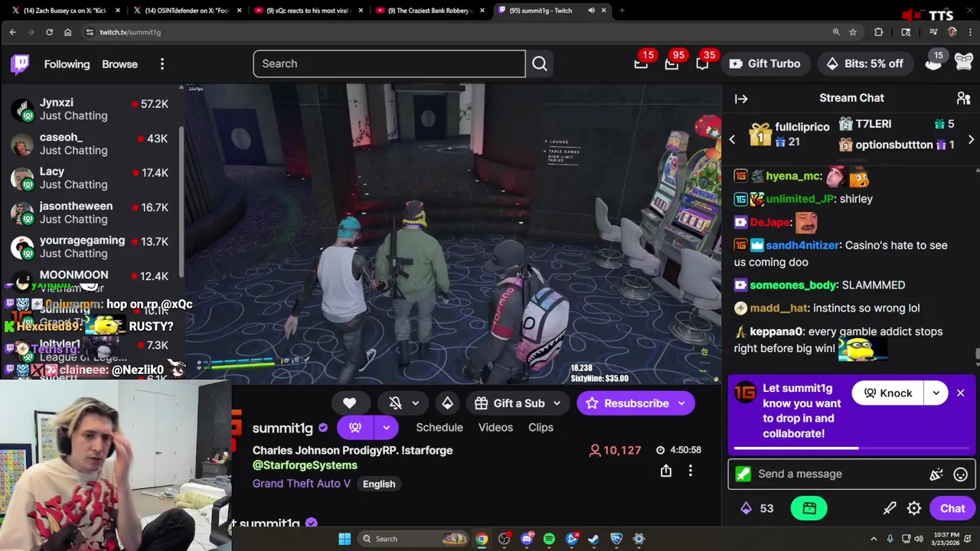Screen dimensions: 980x551
Task: Open Steam from the Windows taskbar
Action: [x=594, y=539]
